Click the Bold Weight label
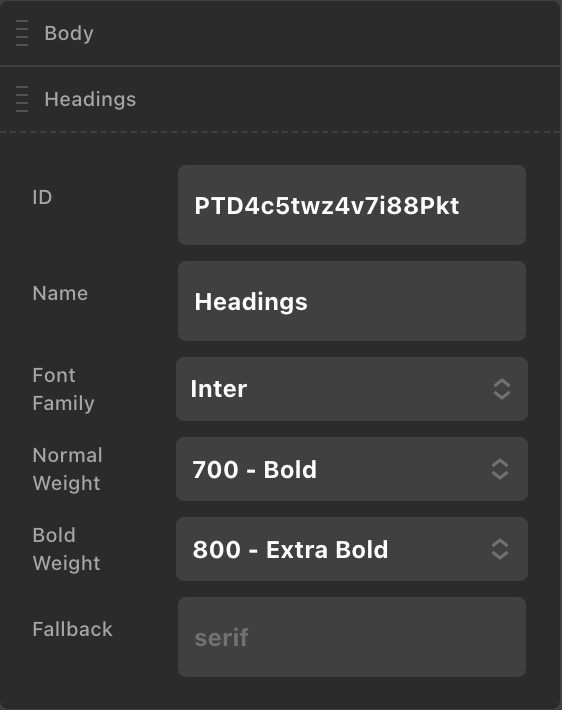562x710 pixels. pyautogui.click(x=67, y=549)
